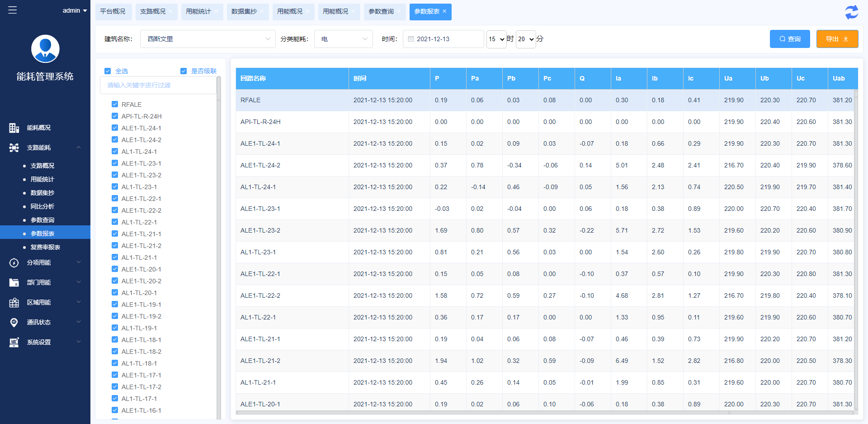Click the 支路能耗 network icon

click(x=14, y=148)
